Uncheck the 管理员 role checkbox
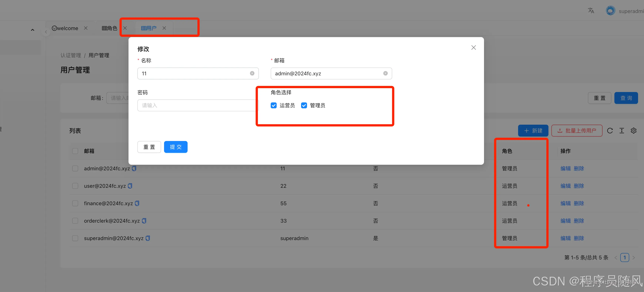Viewport: 644px width, 292px height. [304, 105]
